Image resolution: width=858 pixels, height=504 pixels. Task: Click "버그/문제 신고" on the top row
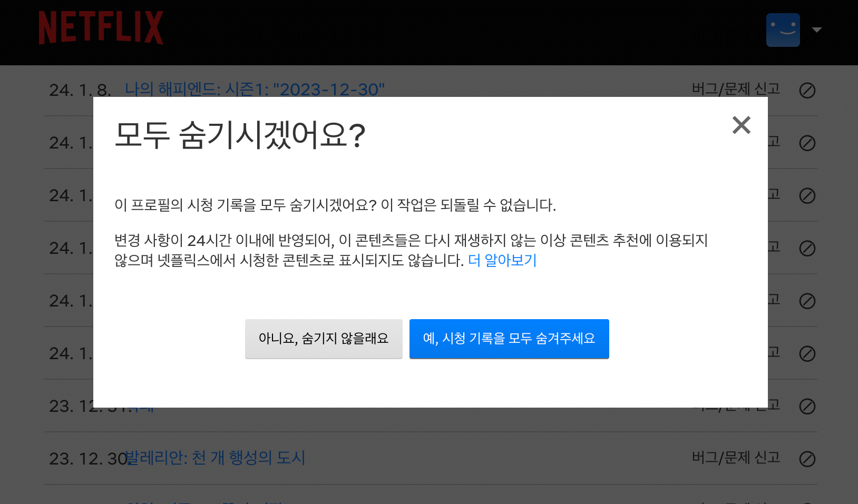click(736, 89)
